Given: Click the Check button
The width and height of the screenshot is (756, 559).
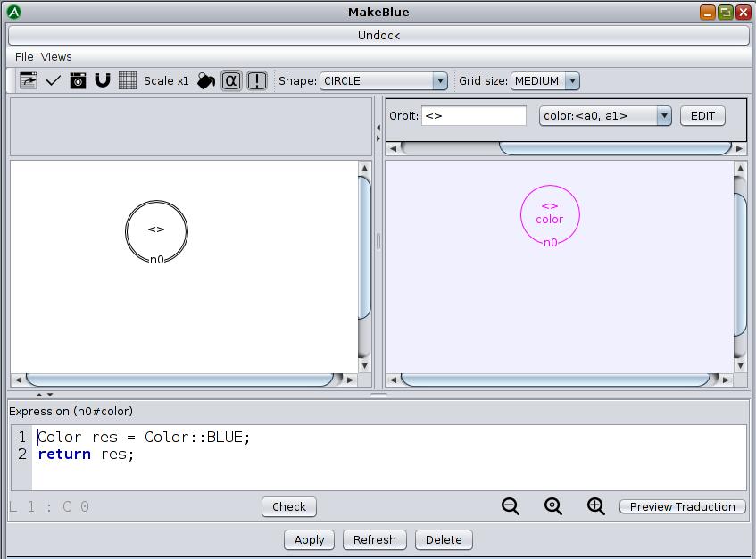Looking at the screenshot, I should 289,507.
